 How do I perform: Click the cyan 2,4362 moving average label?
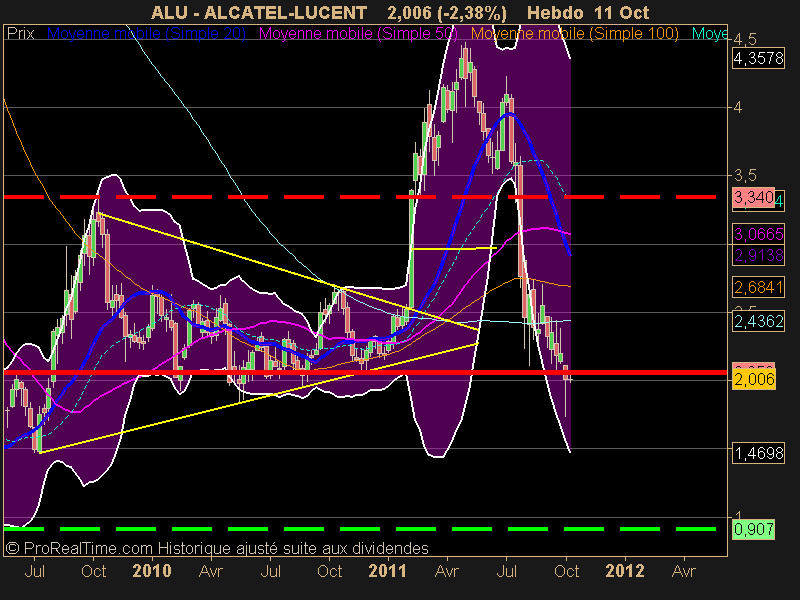[x=758, y=321]
